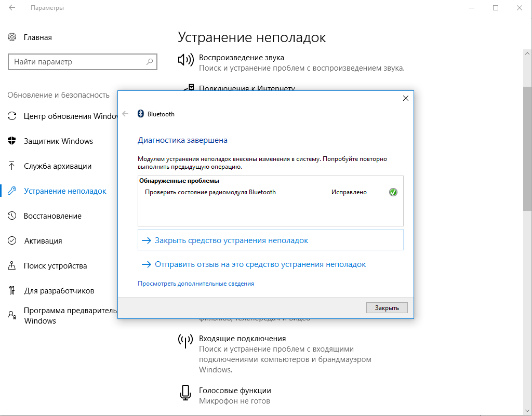The width and height of the screenshot is (532, 416).
Task: Click the voice functions microphone icon
Action: click(185, 393)
